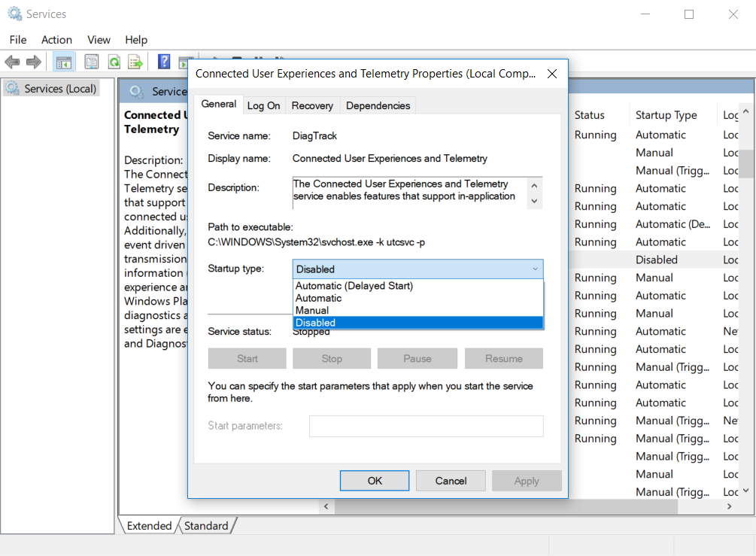Click the Services gear icon in the title bar
Screen dimensions: 756x556
(15, 14)
